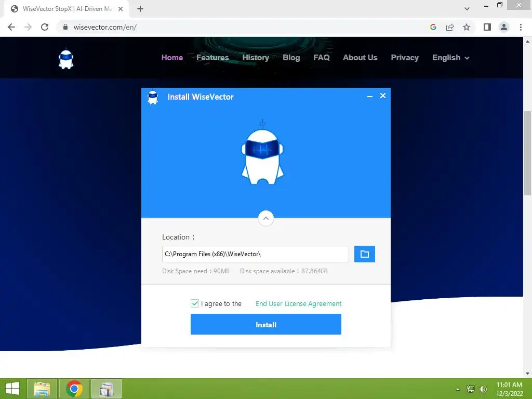Click the address bar URL
532x399 pixels.
105,27
